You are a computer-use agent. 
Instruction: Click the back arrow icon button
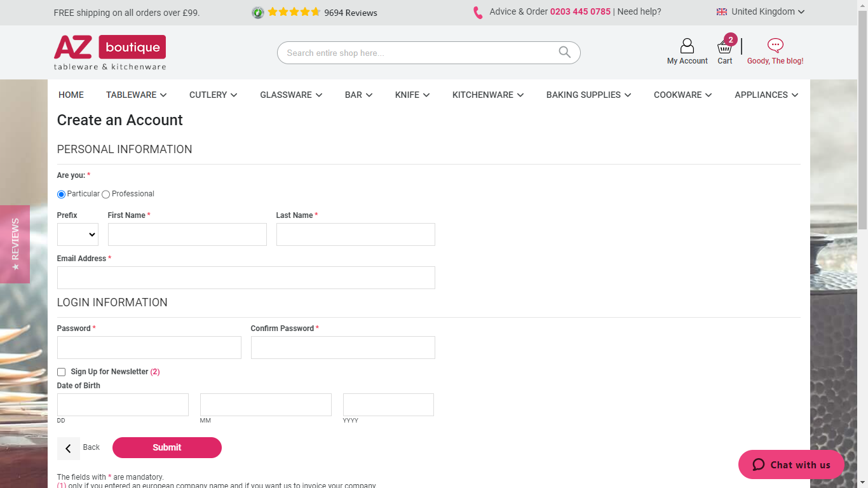(x=68, y=449)
